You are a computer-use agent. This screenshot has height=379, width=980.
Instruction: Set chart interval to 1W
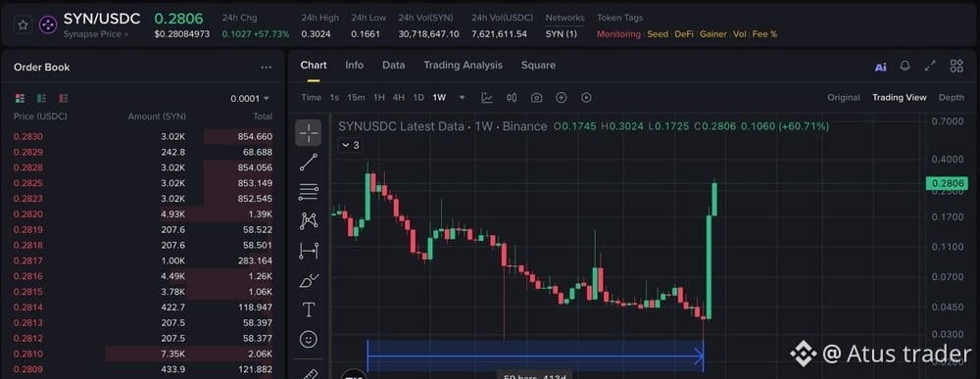tap(439, 97)
